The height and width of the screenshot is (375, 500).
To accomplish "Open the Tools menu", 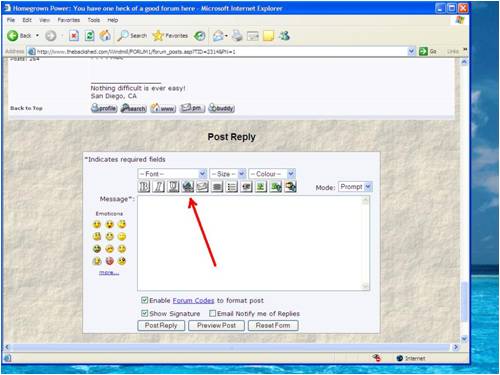I will pyautogui.click(x=94, y=20).
